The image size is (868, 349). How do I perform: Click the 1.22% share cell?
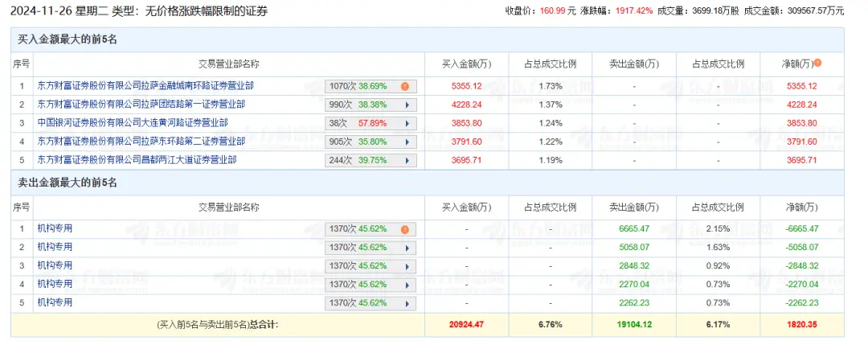pos(551,142)
